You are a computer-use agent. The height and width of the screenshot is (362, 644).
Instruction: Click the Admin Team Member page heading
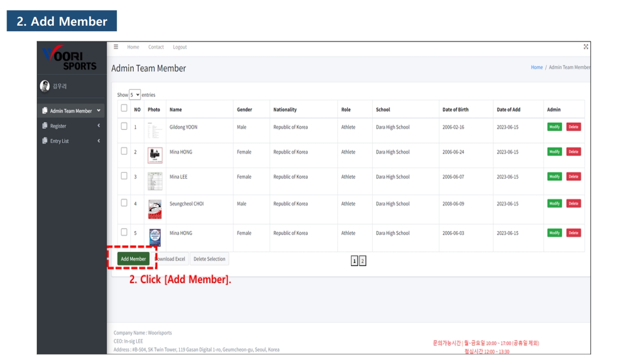click(148, 68)
